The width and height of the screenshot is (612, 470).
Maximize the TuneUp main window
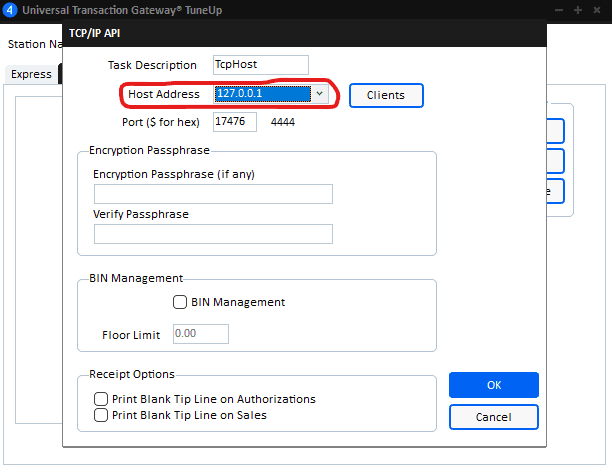(577, 11)
